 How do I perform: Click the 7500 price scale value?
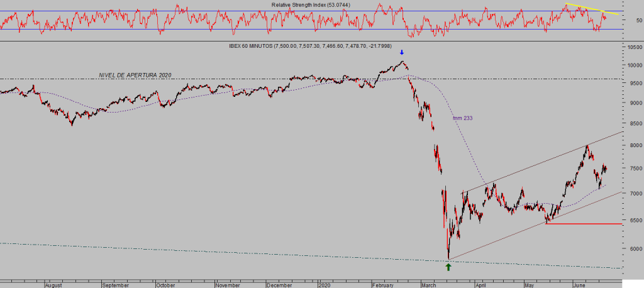point(636,169)
